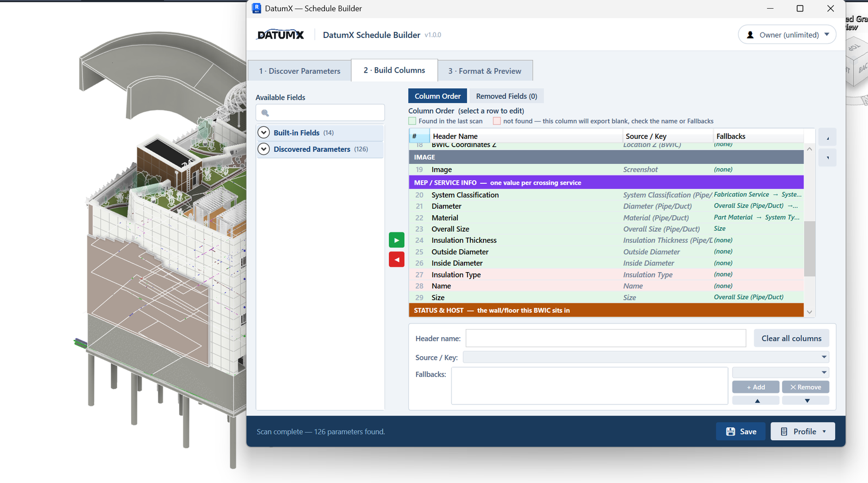
Task: Click the column list scroll-down arrow
Action: pos(809,312)
